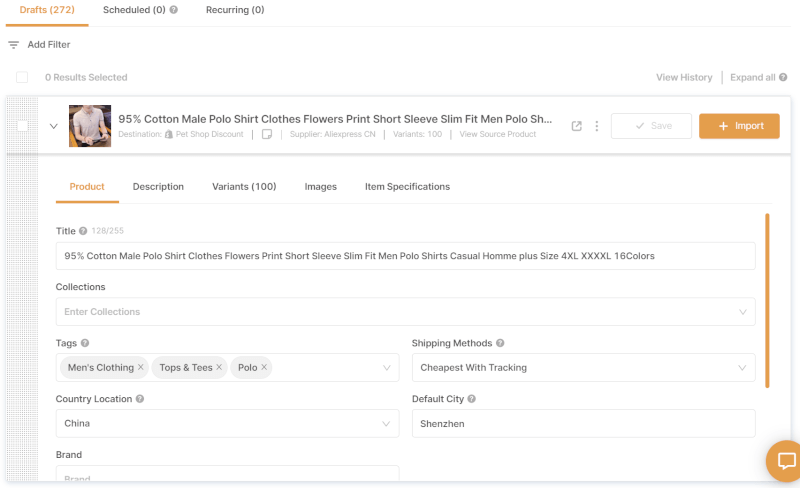This screenshot has width=800, height=488.
Task: Remove the Tops & Tees tag
Action: click(219, 367)
